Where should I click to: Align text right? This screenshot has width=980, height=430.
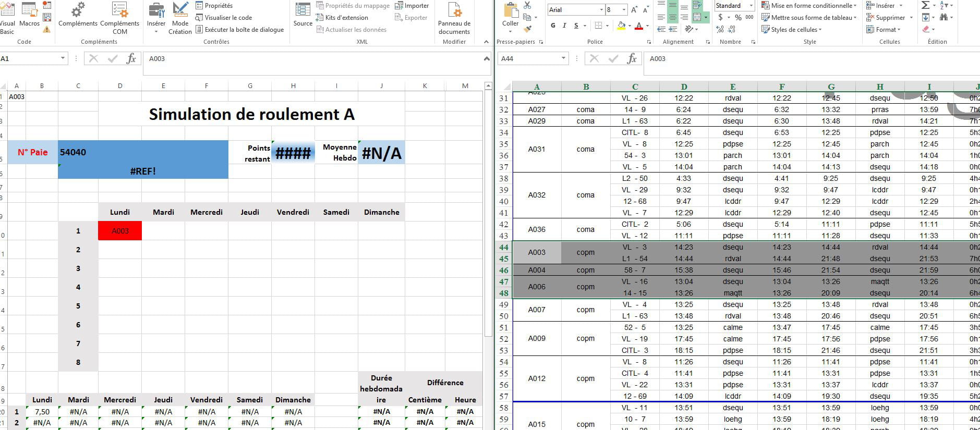point(684,17)
